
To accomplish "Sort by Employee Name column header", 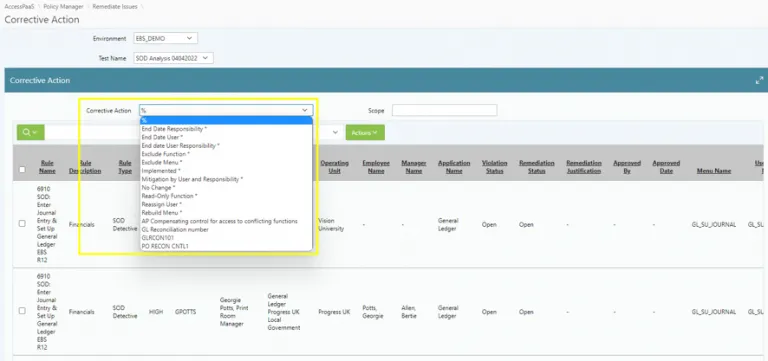I will (376, 167).
